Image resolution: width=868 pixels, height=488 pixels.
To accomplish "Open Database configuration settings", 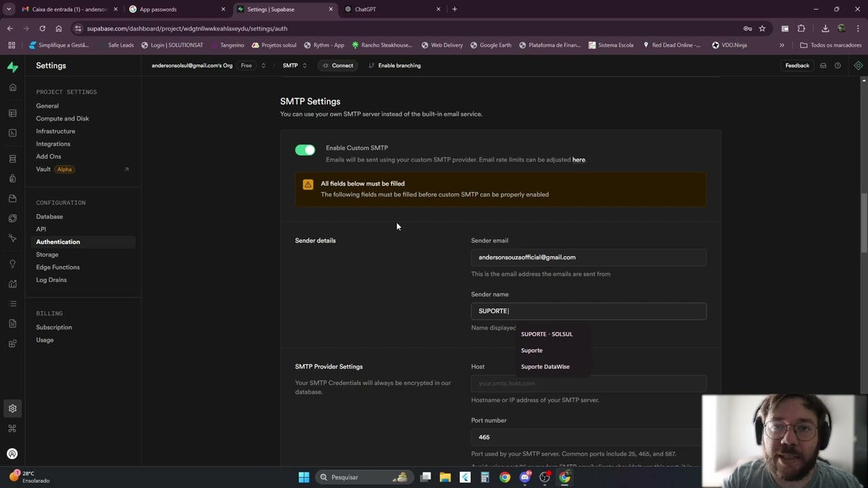I will (x=50, y=217).
